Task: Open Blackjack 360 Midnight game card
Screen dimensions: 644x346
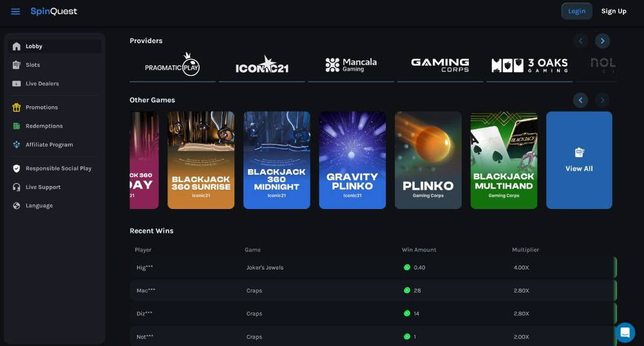Action: [x=277, y=160]
